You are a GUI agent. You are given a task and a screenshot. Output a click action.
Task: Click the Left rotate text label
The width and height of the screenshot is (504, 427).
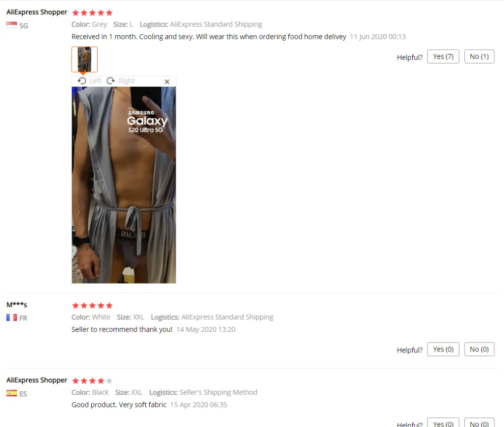click(x=95, y=81)
